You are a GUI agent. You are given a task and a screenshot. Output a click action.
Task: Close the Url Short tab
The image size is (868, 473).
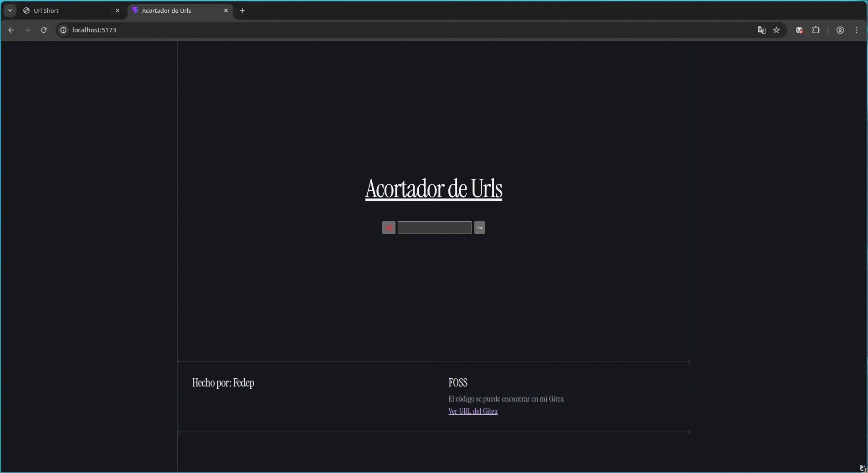click(118, 10)
